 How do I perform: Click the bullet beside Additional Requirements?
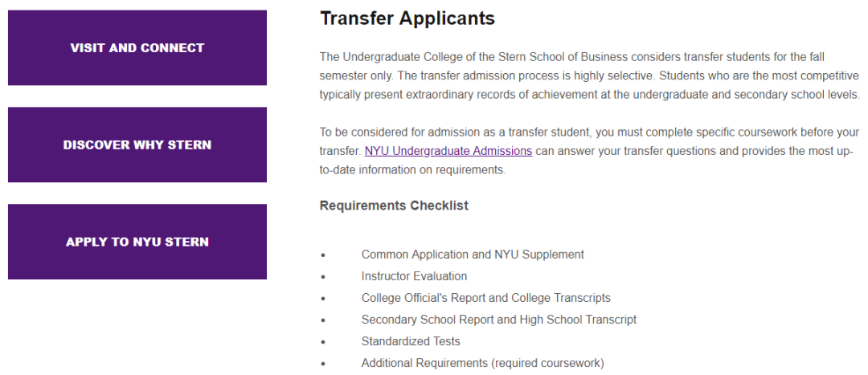pyautogui.click(x=323, y=365)
